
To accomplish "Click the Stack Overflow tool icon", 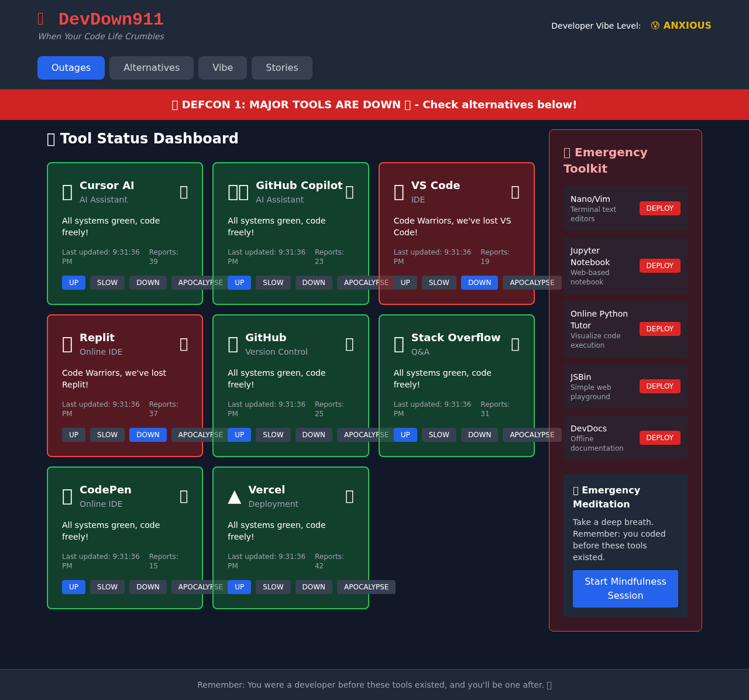I will 399,344.
